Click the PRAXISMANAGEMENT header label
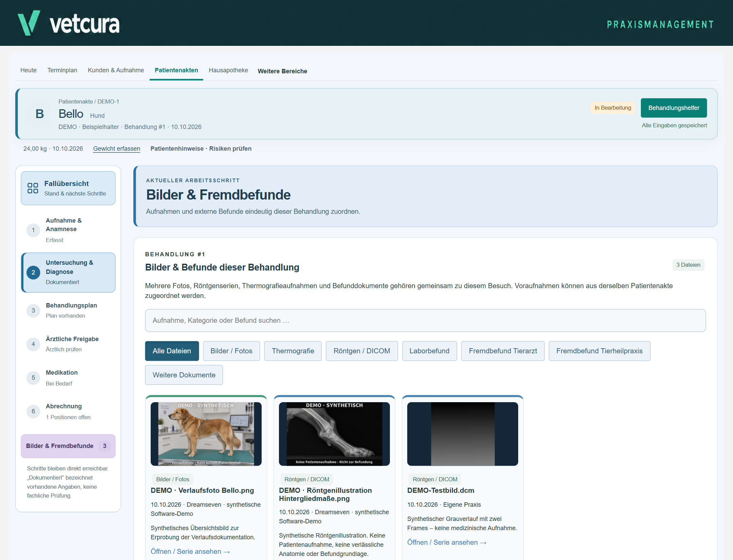Viewport: 733px width, 560px height. [x=660, y=24]
